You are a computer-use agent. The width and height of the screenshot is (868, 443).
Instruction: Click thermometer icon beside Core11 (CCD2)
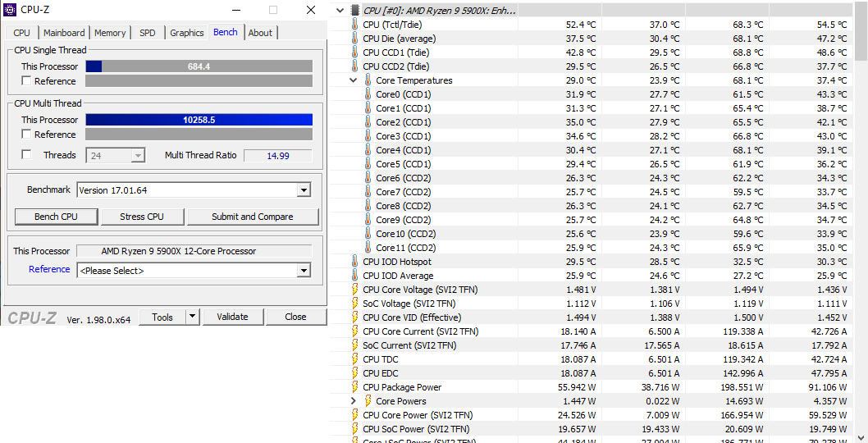368,248
